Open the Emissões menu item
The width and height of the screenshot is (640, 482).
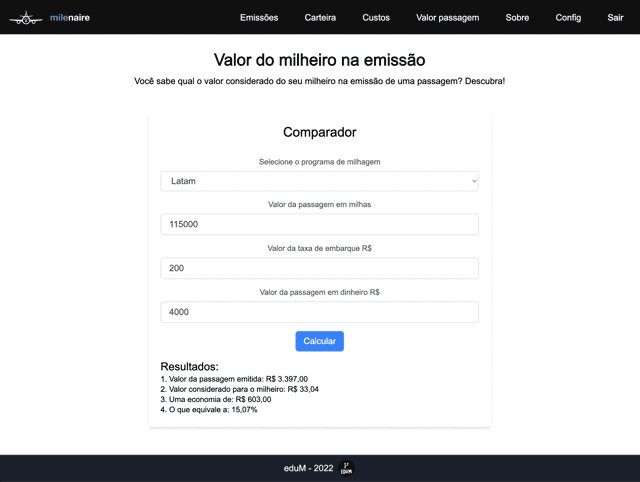coord(259,18)
